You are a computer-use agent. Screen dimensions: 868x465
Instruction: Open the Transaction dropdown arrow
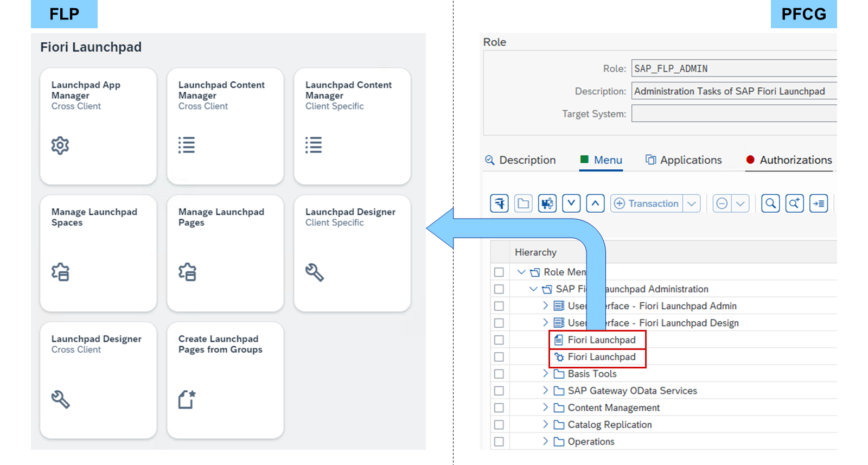[692, 203]
